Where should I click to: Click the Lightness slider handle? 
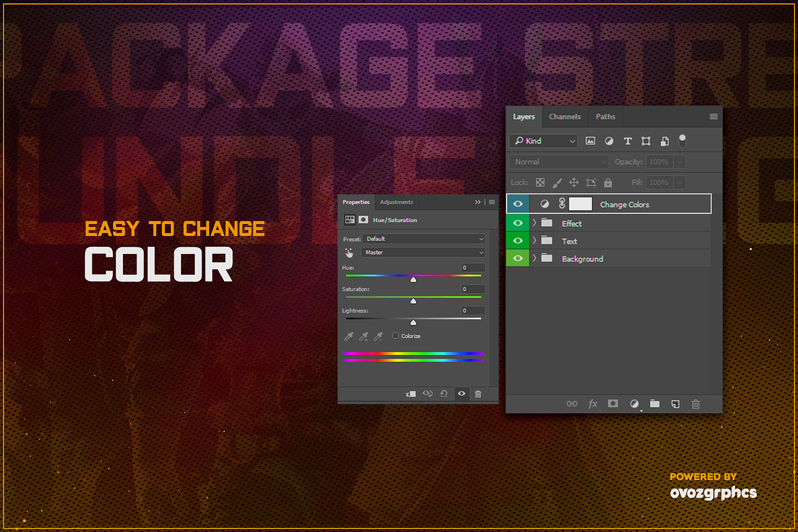(x=413, y=323)
